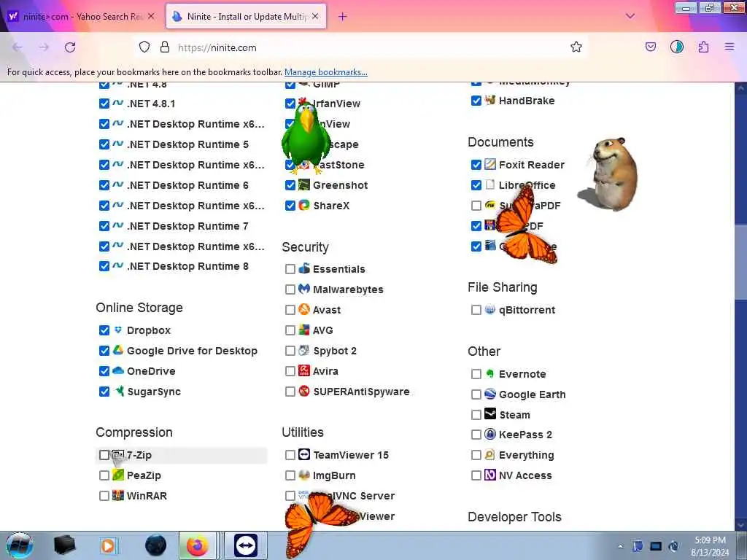
Task: Click the SugarSync label
Action: click(x=154, y=392)
